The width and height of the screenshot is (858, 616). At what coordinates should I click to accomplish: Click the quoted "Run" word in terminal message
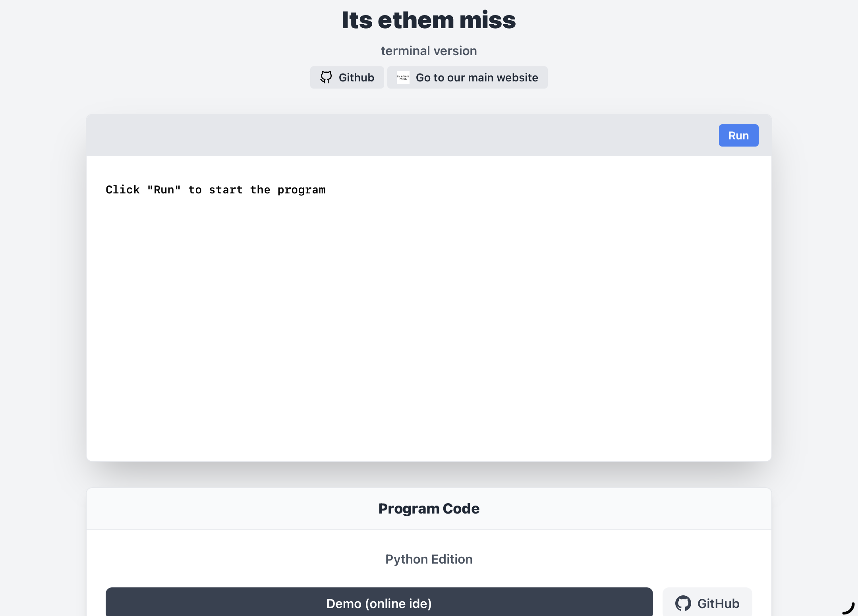click(164, 190)
